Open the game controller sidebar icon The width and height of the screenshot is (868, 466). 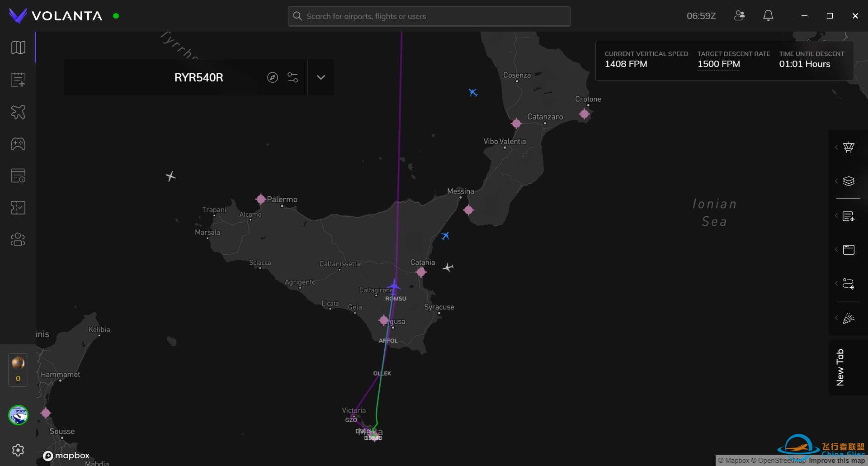click(18, 144)
